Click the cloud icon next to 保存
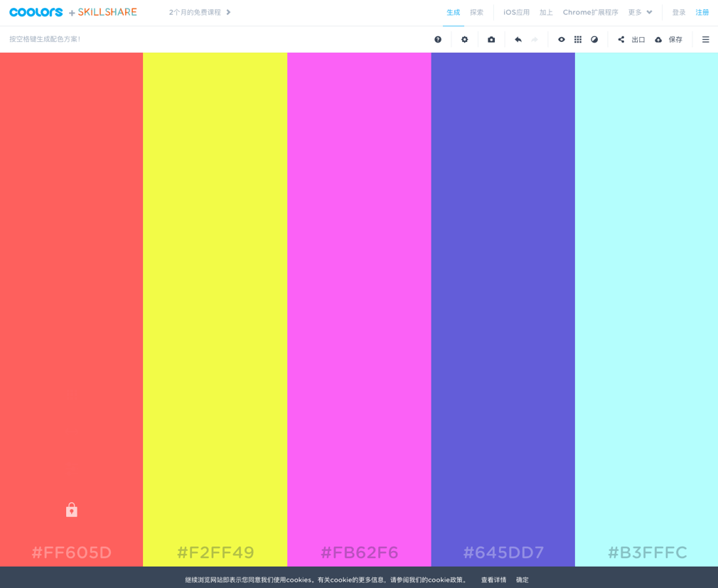The image size is (718, 588). [x=658, y=39]
